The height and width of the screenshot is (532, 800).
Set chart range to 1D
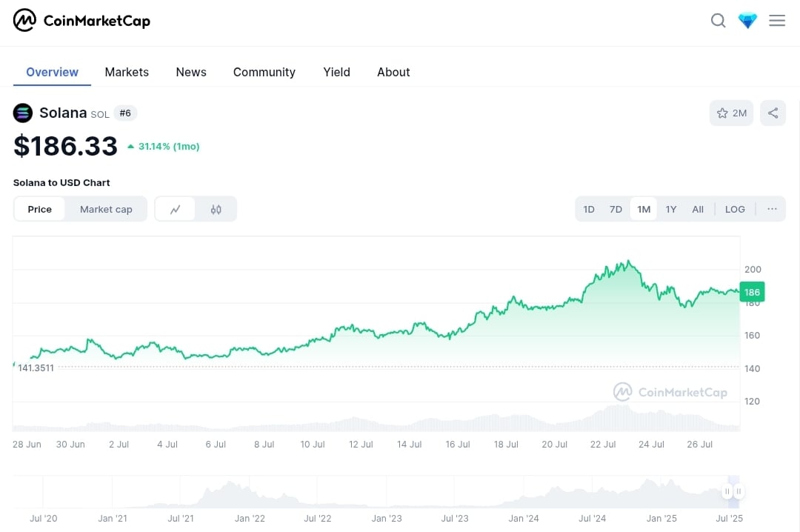click(x=589, y=210)
